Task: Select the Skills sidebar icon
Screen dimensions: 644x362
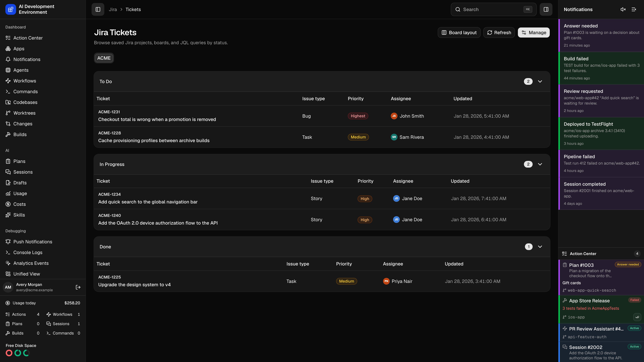Action: pos(8,215)
